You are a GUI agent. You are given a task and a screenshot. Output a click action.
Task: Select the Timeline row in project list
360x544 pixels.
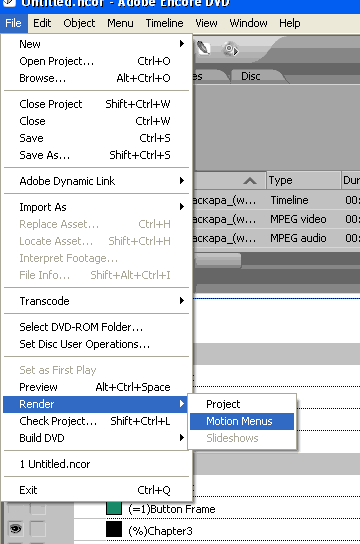click(x=276, y=200)
